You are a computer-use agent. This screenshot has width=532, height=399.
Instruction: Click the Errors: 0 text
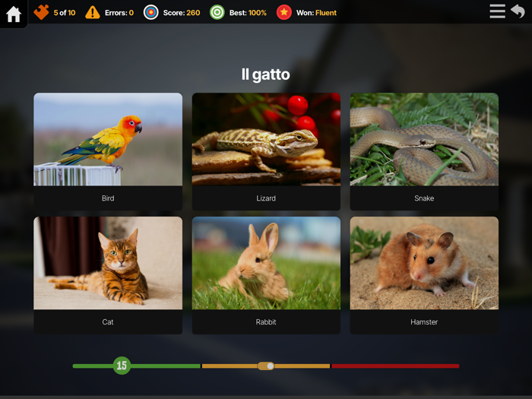tap(119, 13)
